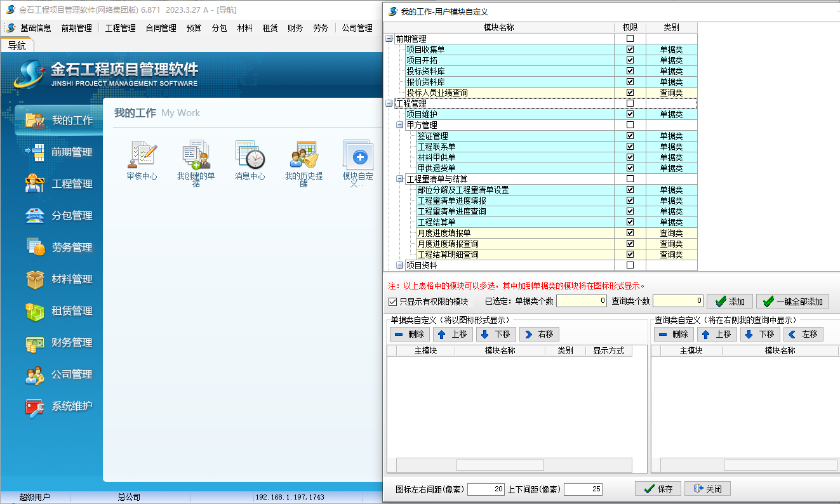Collapse the 甲方管理 tree node
Viewport: 840px width, 504px height.
click(x=400, y=125)
